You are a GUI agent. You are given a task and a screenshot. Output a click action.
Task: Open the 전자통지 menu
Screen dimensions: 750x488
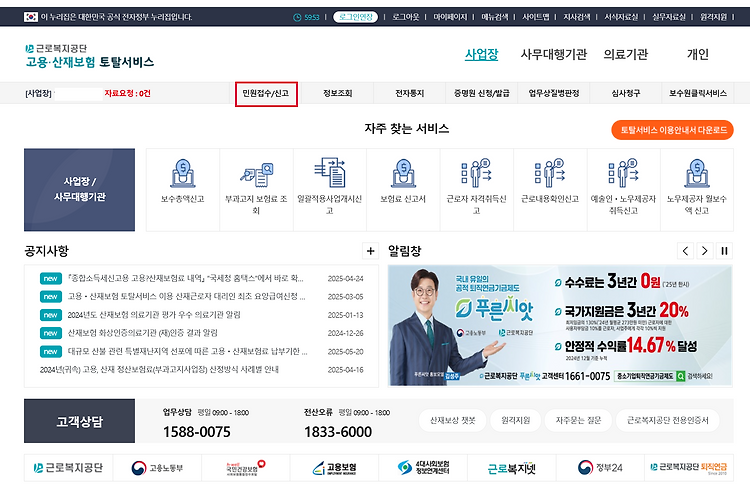pos(410,94)
